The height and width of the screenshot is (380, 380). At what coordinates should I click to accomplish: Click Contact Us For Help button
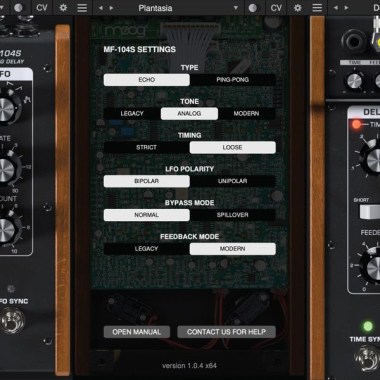(226, 332)
